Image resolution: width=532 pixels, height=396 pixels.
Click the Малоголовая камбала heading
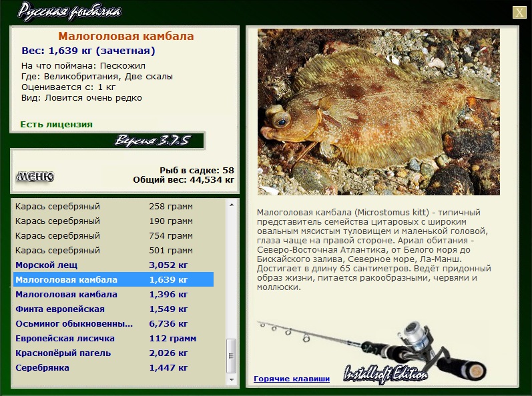[x=126, y=36]
